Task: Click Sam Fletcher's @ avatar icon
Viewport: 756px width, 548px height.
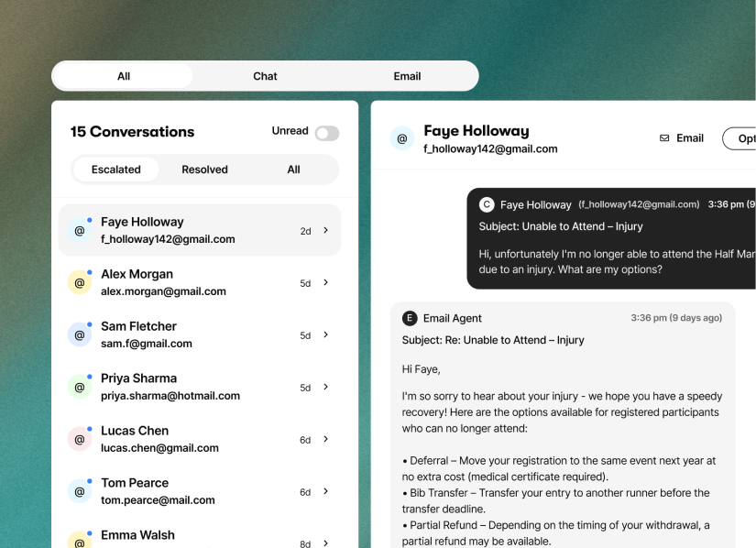Action: coord(80,335)
